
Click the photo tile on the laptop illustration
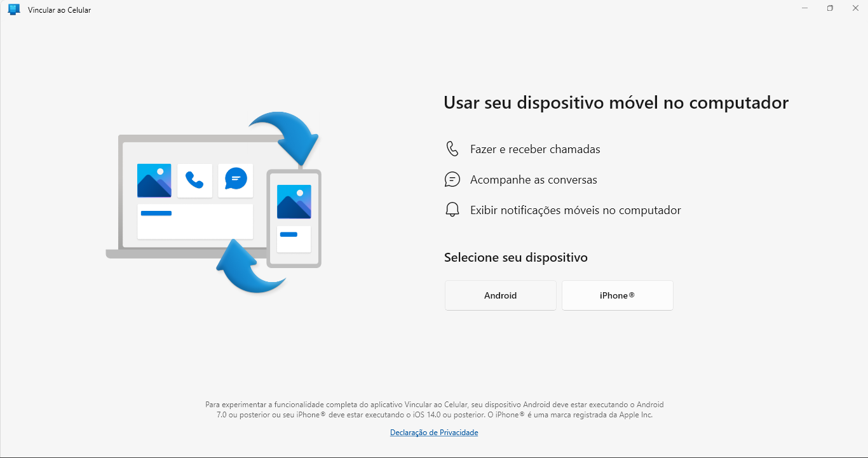[x=154, y=180]
